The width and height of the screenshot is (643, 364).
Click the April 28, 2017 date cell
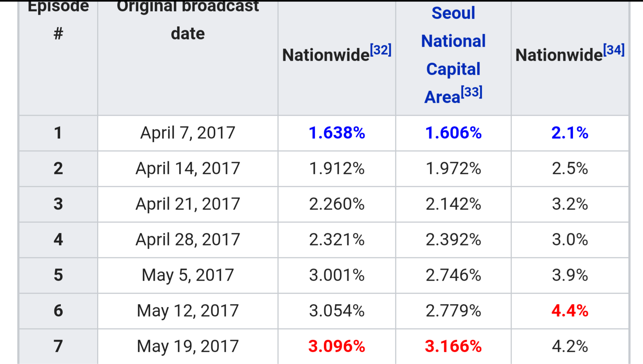click(x=187, y=240)
